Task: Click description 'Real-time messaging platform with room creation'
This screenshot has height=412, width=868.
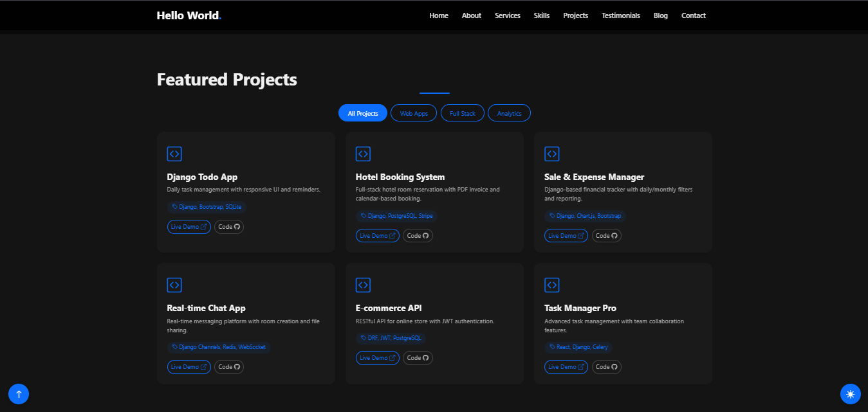Action: (243, 325)
